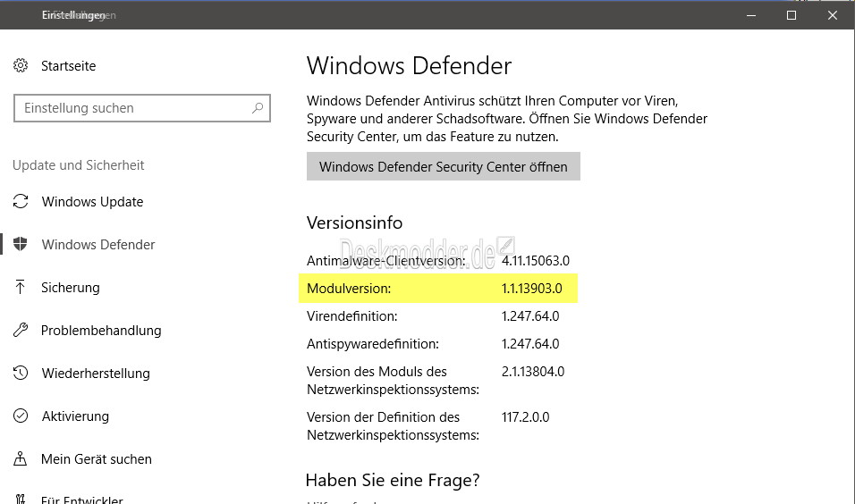Click the Versionsinfo heading
Screen dimensions: 855x504
[x=354, y=223]
